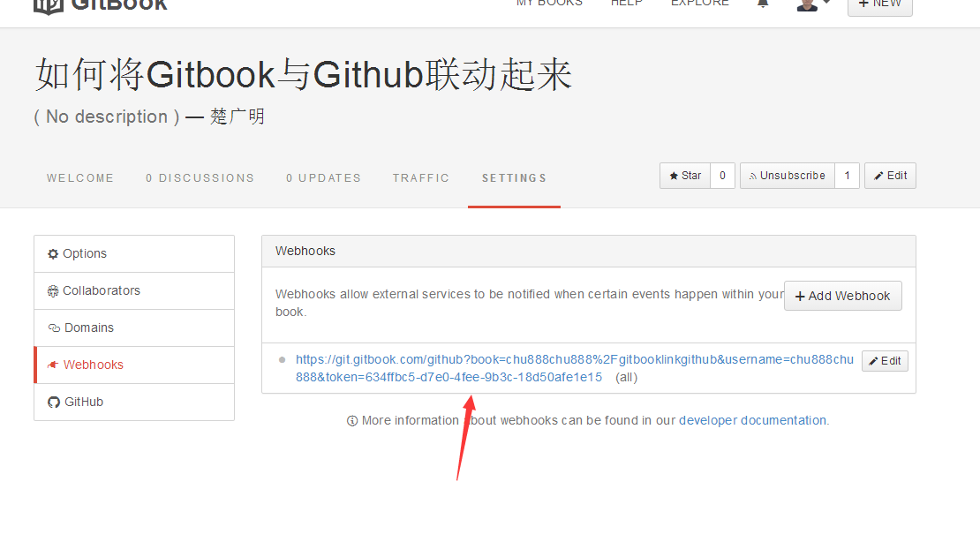The image size is (980, 557).
Task: Click the + NEW button
Action: tap(879, 5)
